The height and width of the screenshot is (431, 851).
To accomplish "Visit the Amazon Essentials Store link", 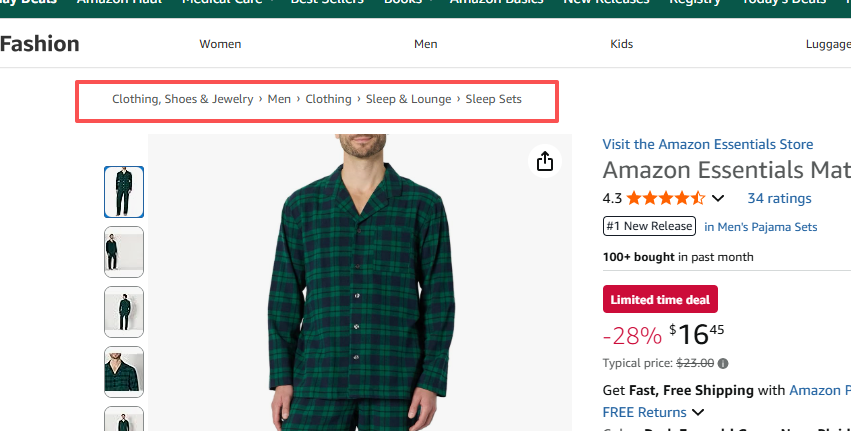I will click(707, 144).
